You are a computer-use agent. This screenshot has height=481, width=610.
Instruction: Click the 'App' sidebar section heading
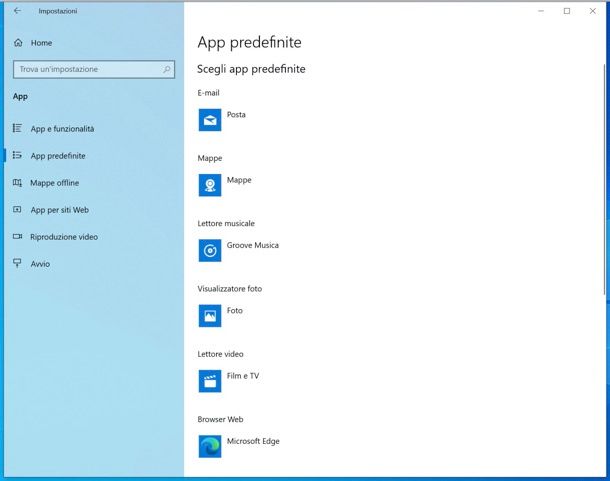20,97
